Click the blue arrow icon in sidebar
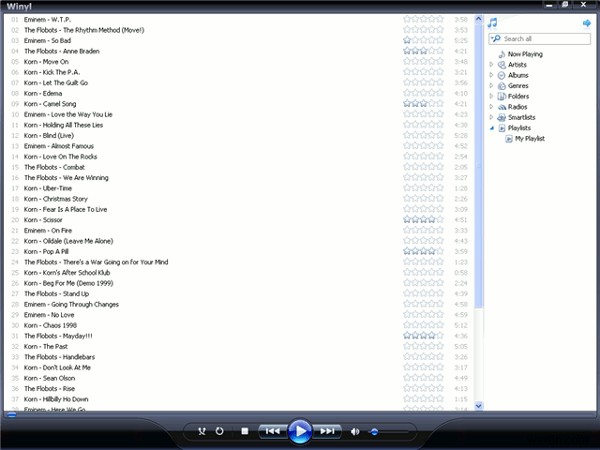The width and height of the screenshot is (600, 450). [586, 23]
